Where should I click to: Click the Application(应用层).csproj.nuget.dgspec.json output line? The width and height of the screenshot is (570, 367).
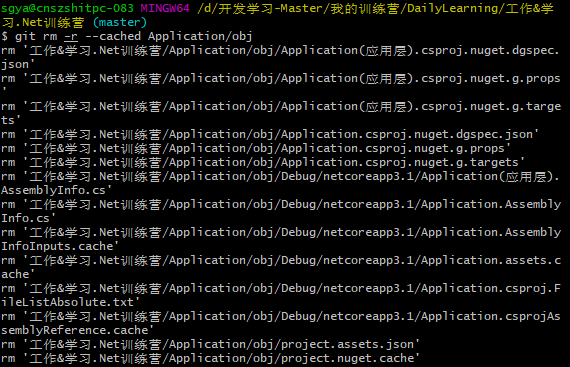point(280,57)
